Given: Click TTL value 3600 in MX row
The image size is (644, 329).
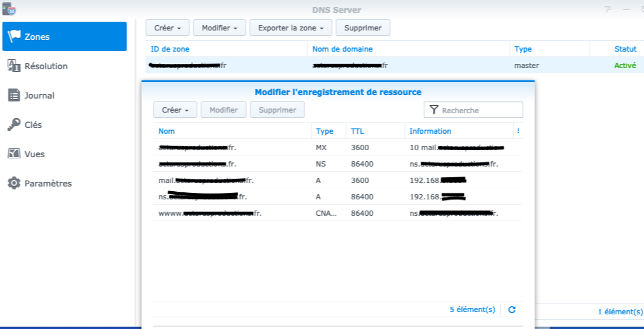Looking at the screenshot, I should [360, 147].
